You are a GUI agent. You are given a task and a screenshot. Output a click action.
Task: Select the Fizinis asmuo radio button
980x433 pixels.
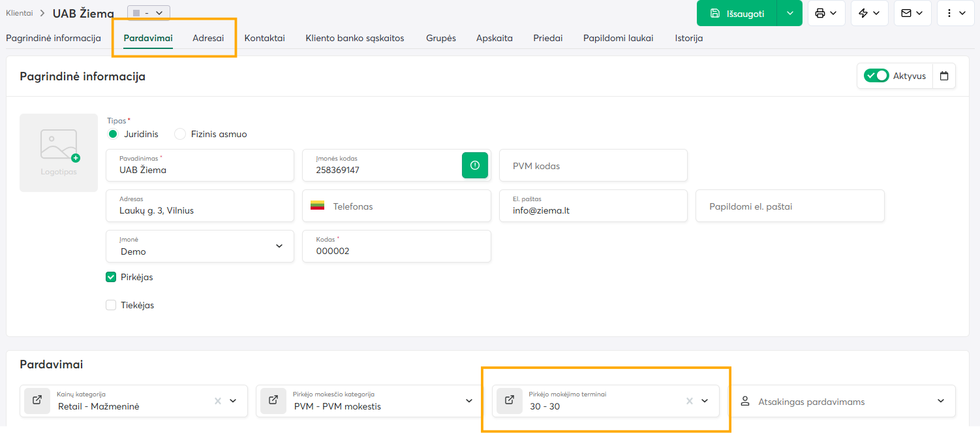click(180, 134)
